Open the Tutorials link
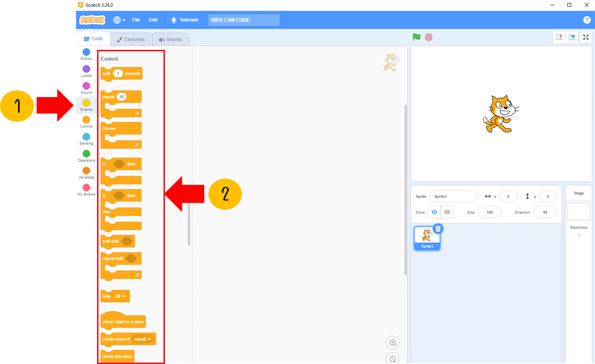 (x=185, y=20)
